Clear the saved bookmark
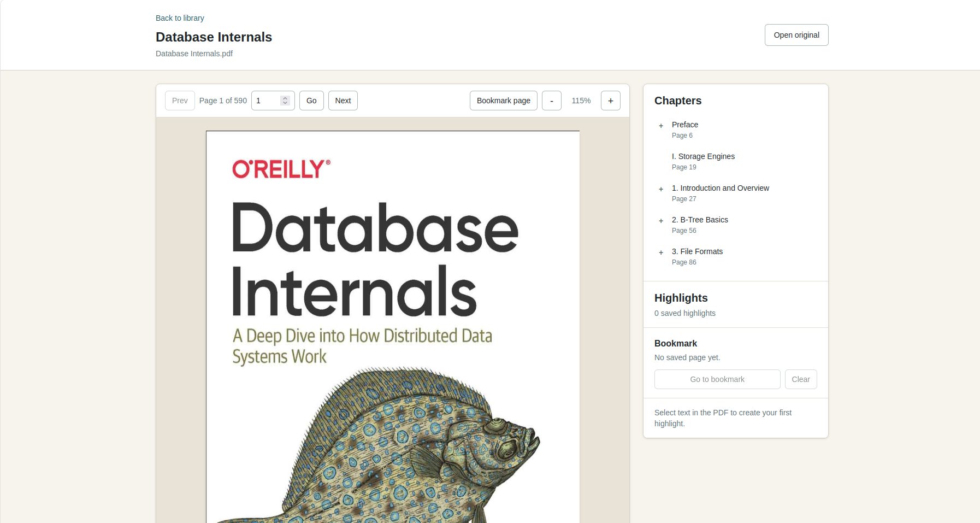The height and width of the screenshot is (523, 980). [801, 379]
